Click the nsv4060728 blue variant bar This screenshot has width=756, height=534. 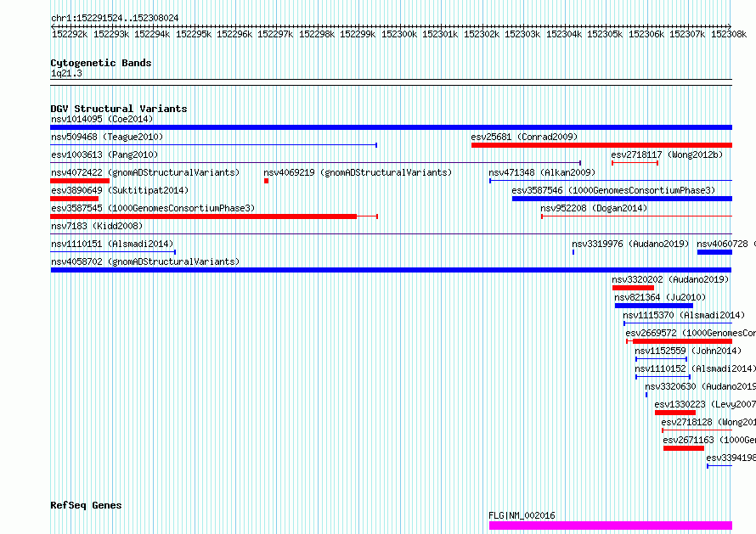(x=714, y=252)
